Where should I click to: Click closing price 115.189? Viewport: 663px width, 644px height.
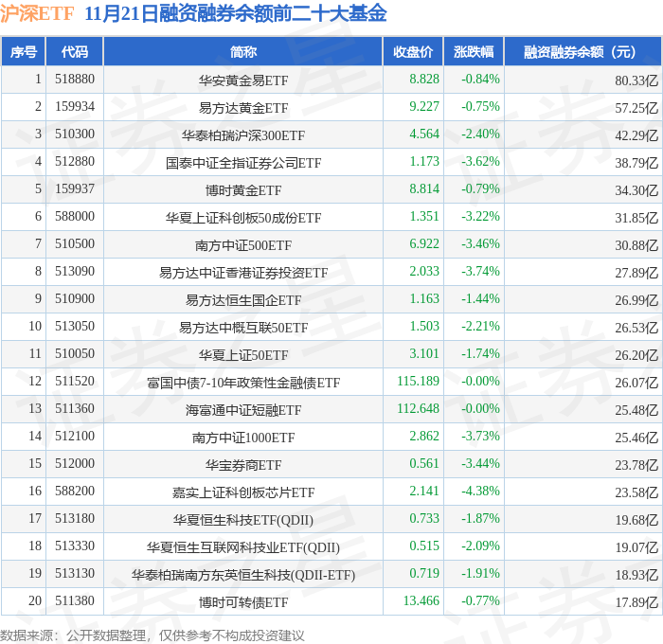point(419,382)
